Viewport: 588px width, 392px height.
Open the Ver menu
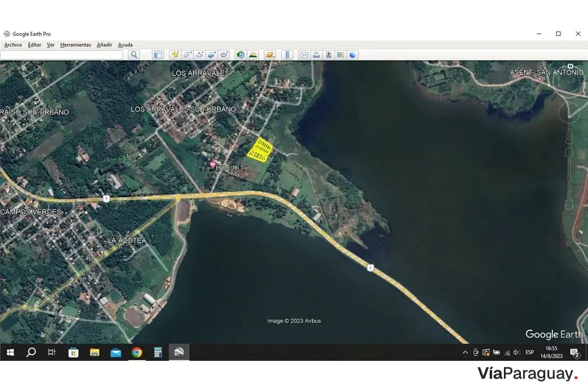51,45
